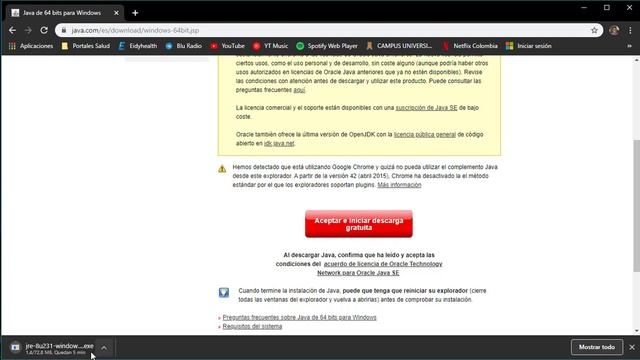Open the 'Requisitos del sistema' link

coord(252,326)
